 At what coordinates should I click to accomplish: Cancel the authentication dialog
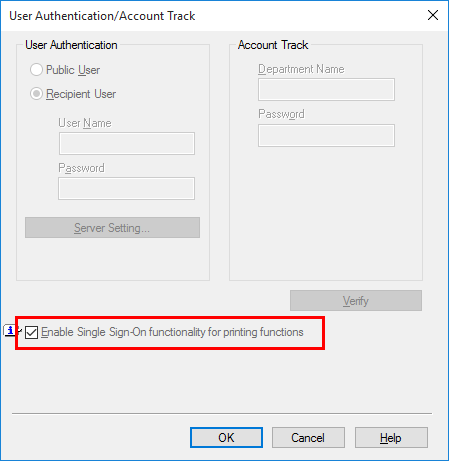click(308, 438)
